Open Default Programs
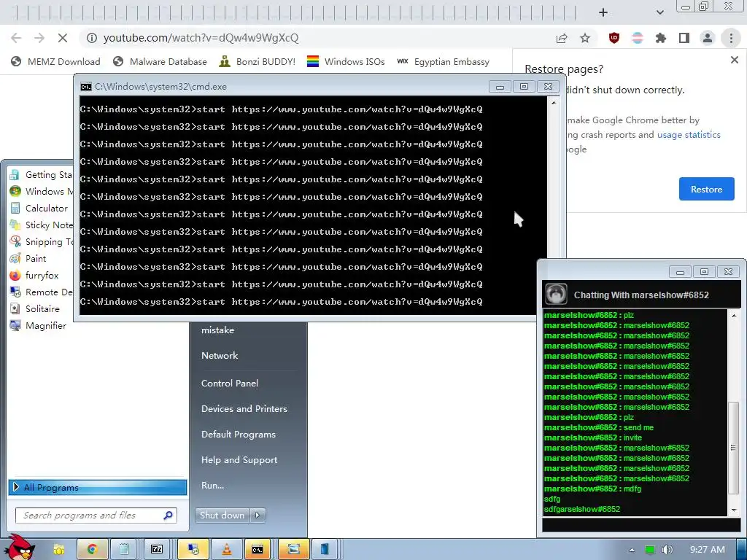 (239, 435)
